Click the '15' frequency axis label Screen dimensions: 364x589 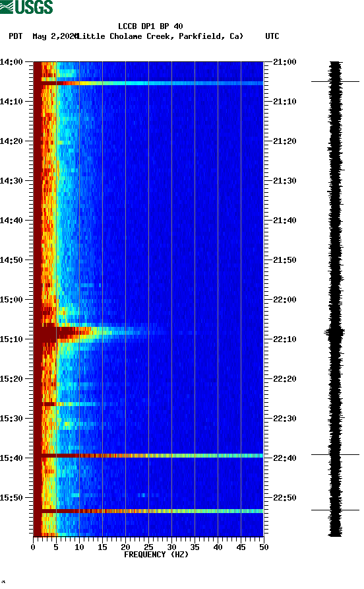coord(102,547)
